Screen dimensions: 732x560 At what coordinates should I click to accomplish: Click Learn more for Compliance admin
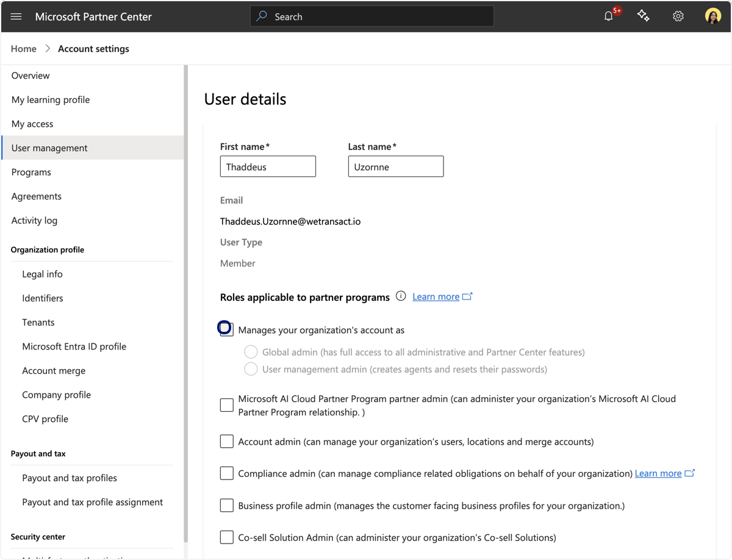tap(658, 473)
